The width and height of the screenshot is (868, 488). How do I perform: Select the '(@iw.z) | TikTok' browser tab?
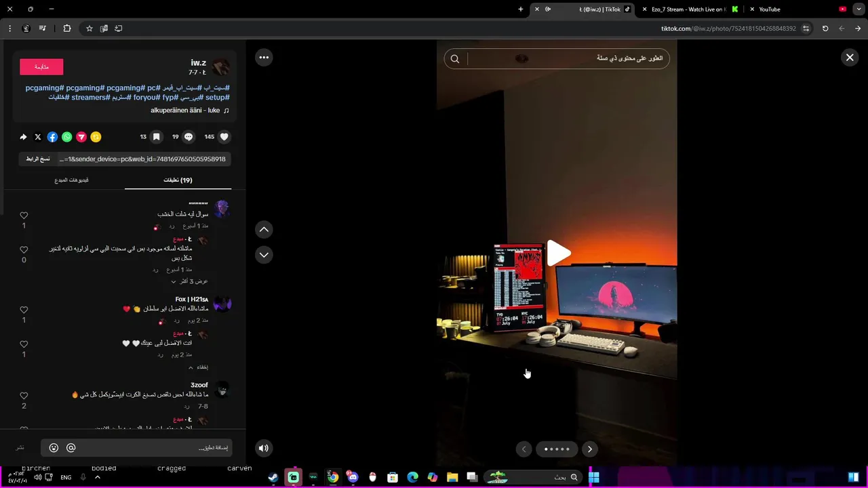click(583, 9)
